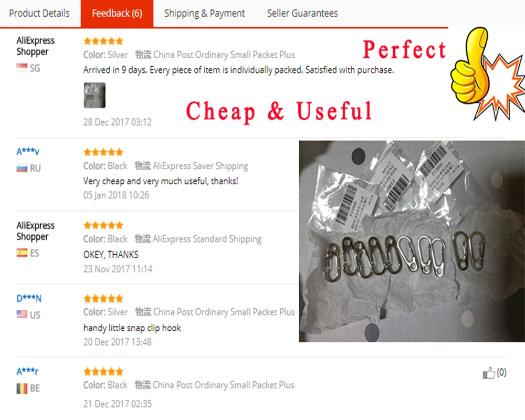Open the A***v reviewer profile link
The height and width of the screenshot is (420, 525).
click(x=28, y=151)
